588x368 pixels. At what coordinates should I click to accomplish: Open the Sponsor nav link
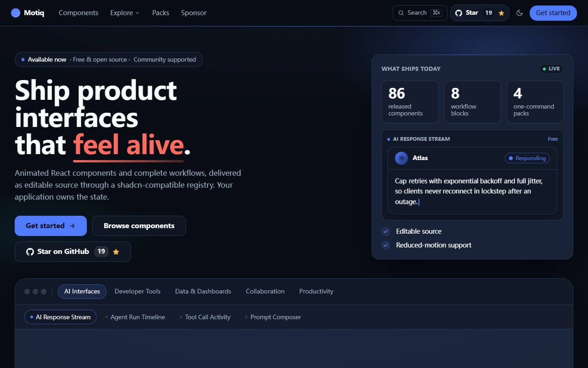coord(194,13)
